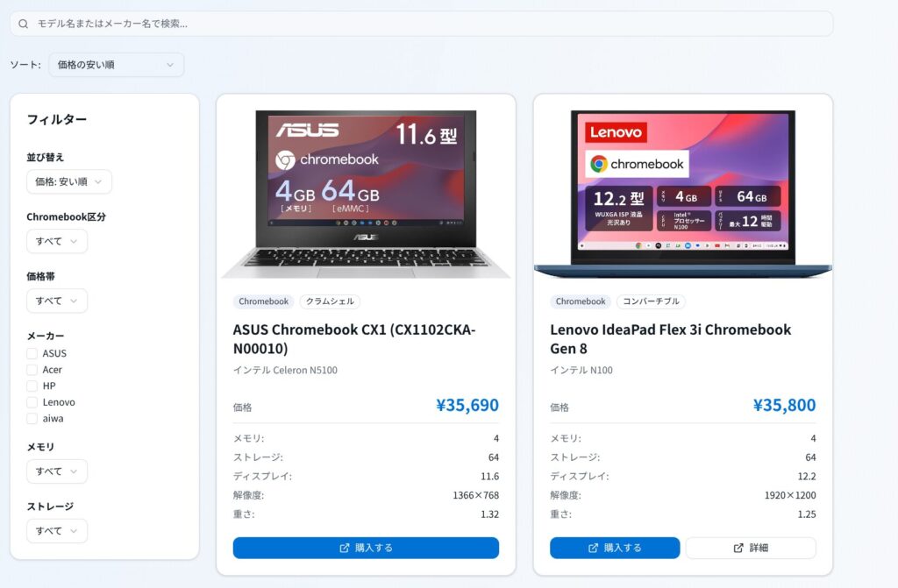
Task: Click external-link icon on 詳細 button
Action: [738, 548]
